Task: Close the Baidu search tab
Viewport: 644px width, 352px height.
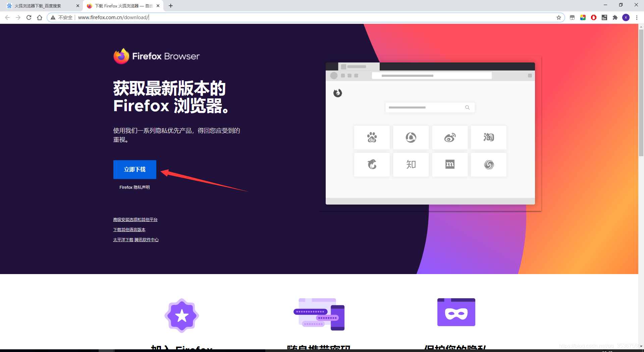Action: [x=78, y=6]
